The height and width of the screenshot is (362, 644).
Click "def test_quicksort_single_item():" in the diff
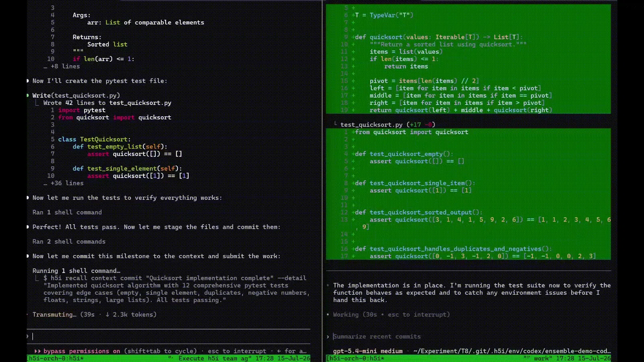[x=415, y=183]
